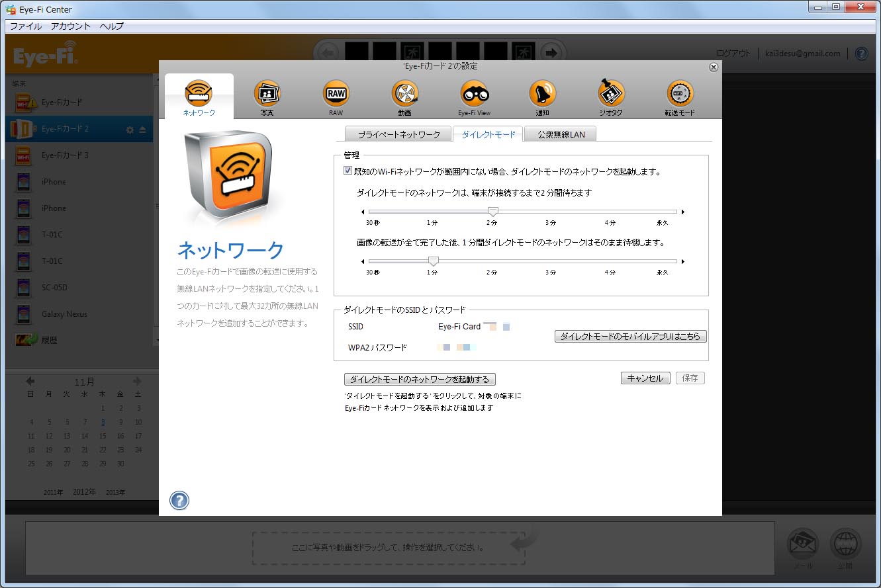Open the 写真 (Photos) settings icon
The height and width of the screenshot is (588, 881).
tap(267, 93)
